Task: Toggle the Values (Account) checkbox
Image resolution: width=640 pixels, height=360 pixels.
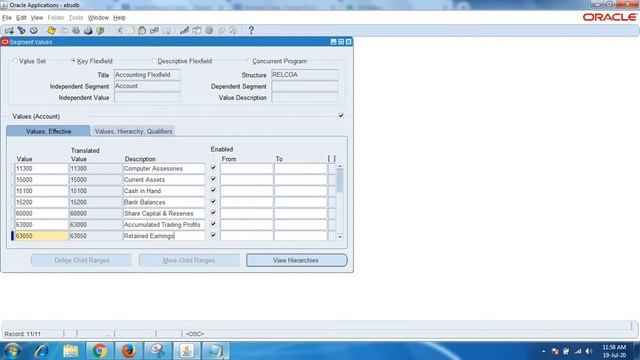Action: click(341, 116)
